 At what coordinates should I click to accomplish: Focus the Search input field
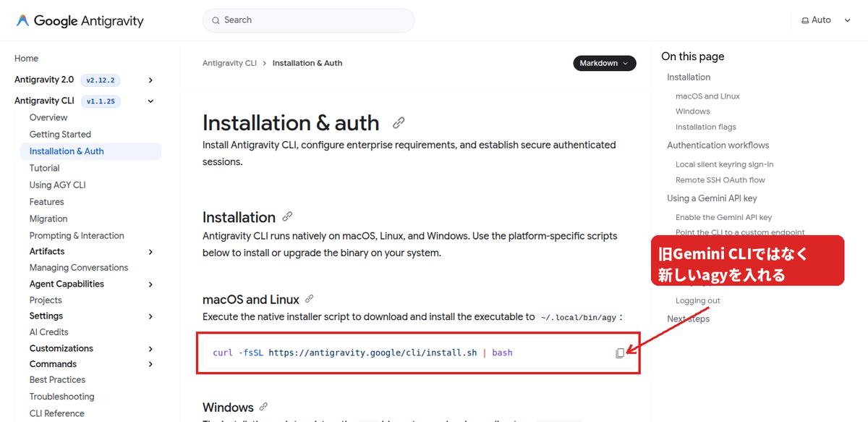(309, 20)
